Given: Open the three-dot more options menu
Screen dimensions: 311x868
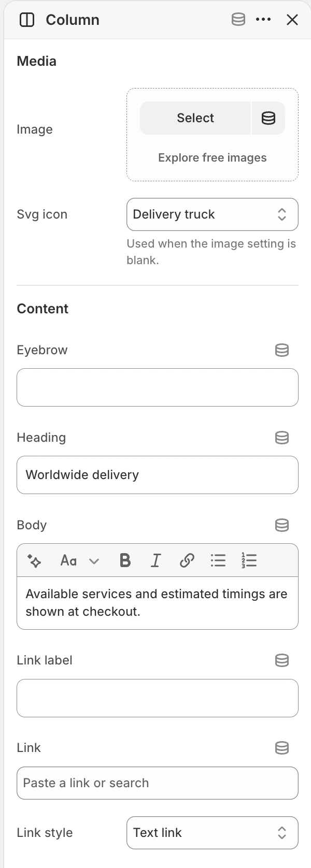Looking at the screenshot, I should (x=263, y=20).
